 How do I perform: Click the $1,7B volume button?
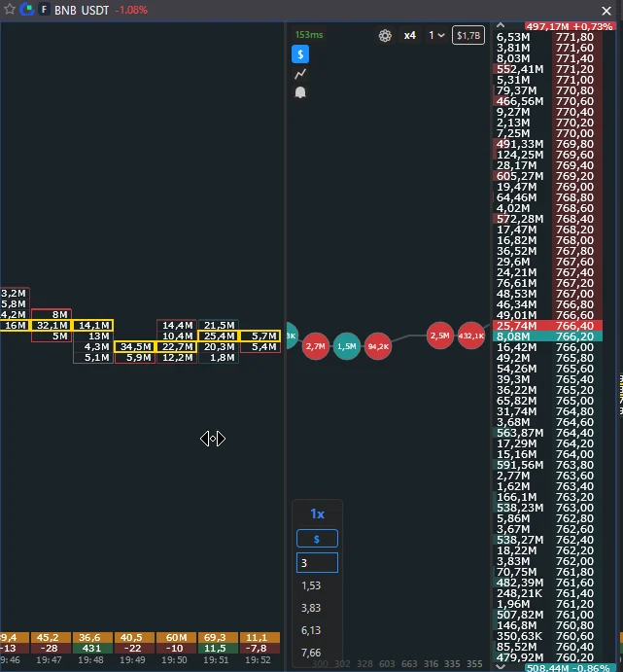click(468, 35)
